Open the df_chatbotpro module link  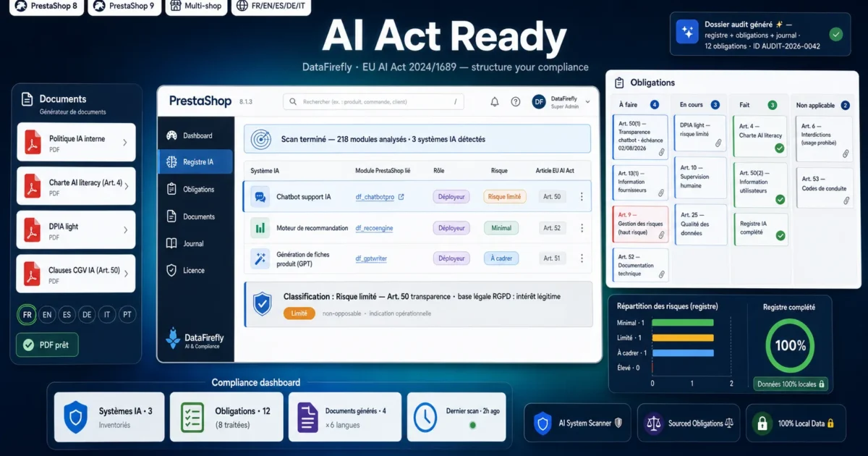tap(375, 197)
